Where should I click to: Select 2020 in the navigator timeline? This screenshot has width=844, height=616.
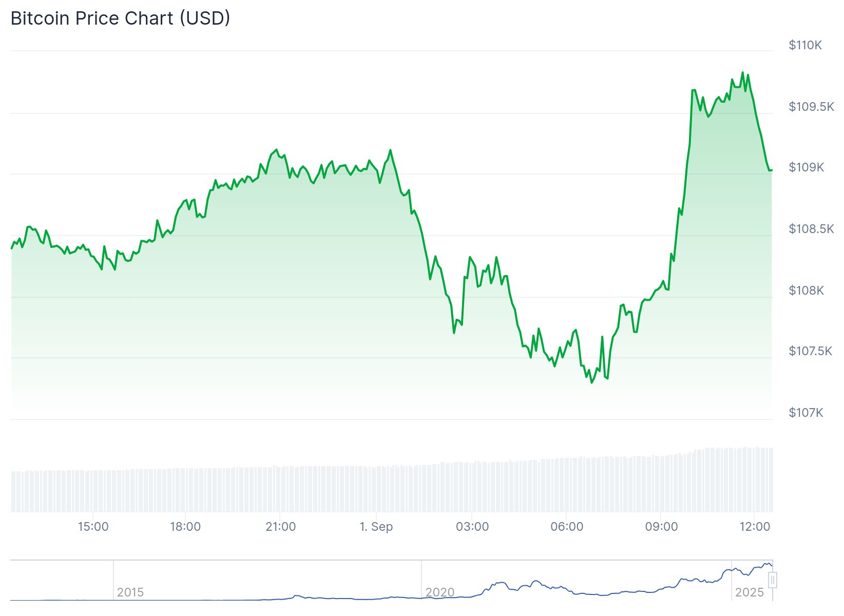pyautogui.click(x=440, y=592)
